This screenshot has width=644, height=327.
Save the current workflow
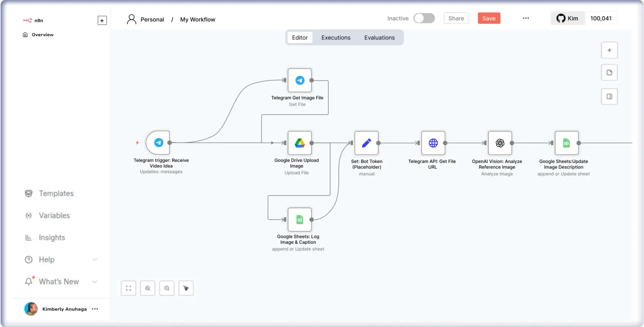point(489,18)
